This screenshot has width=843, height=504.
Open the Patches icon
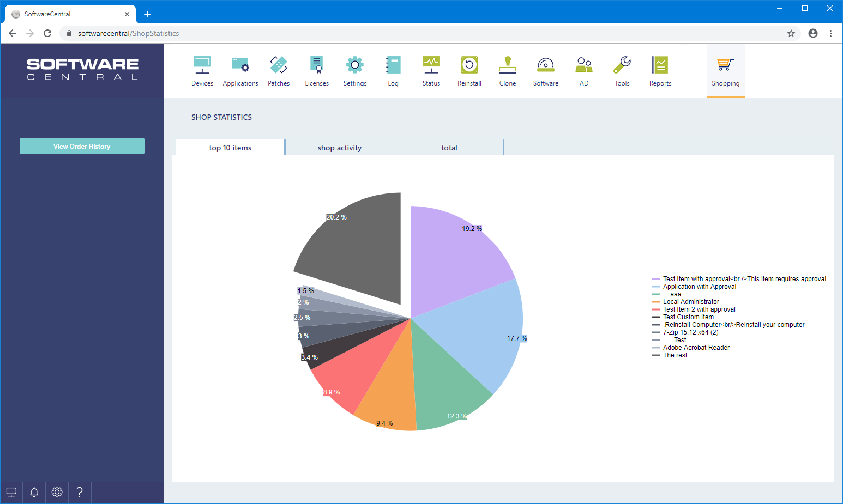coord(278,65)
